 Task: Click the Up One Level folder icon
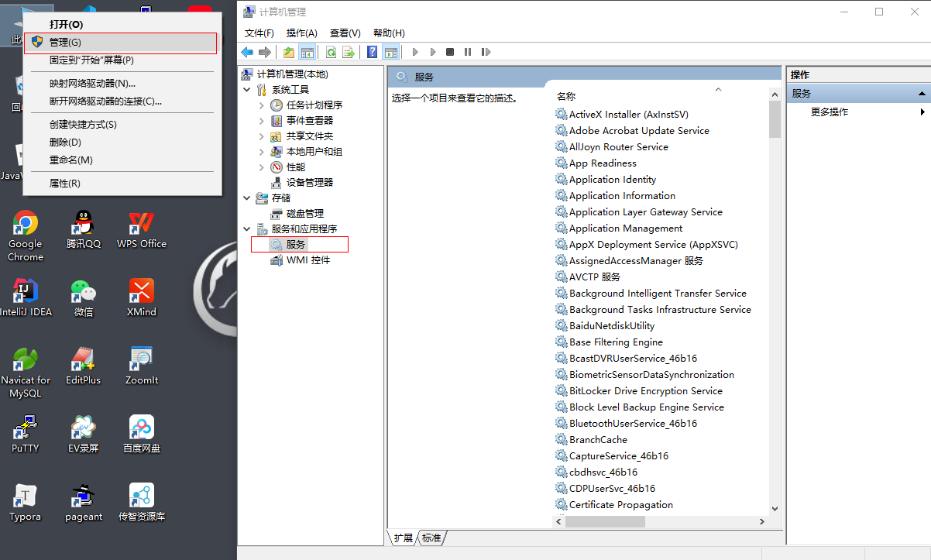(289, 52)
